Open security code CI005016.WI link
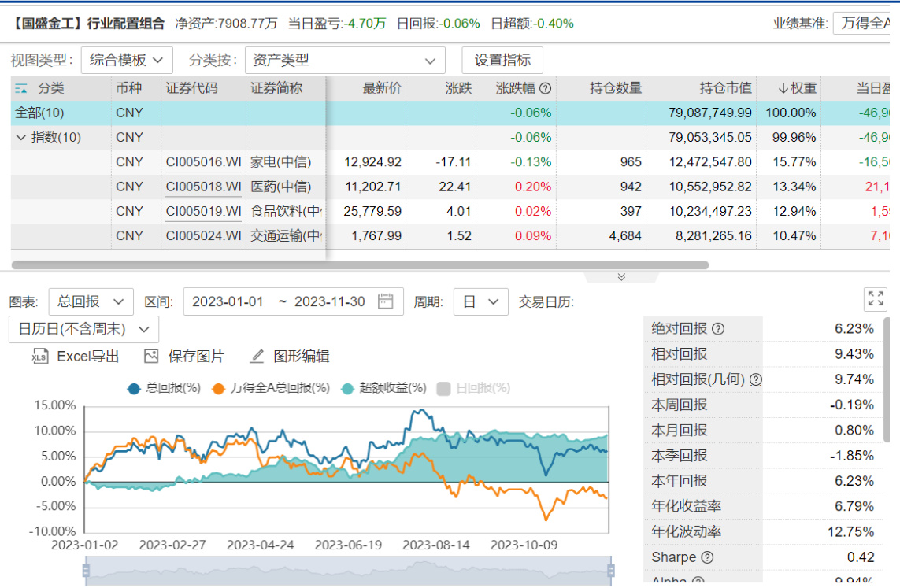This screenshot has width=900, height=588. point(203,162)
